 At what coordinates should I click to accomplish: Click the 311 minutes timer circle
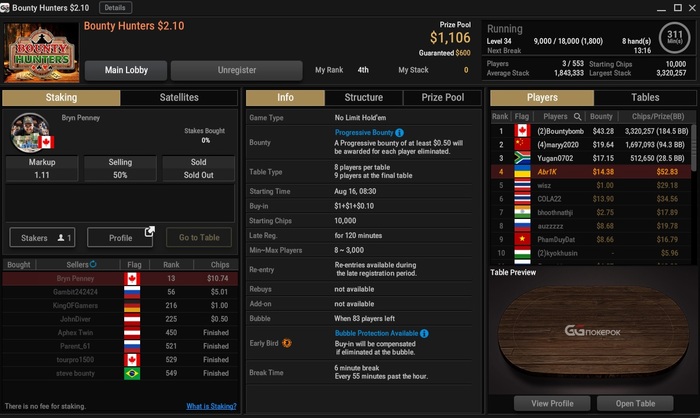coord(675,37)
